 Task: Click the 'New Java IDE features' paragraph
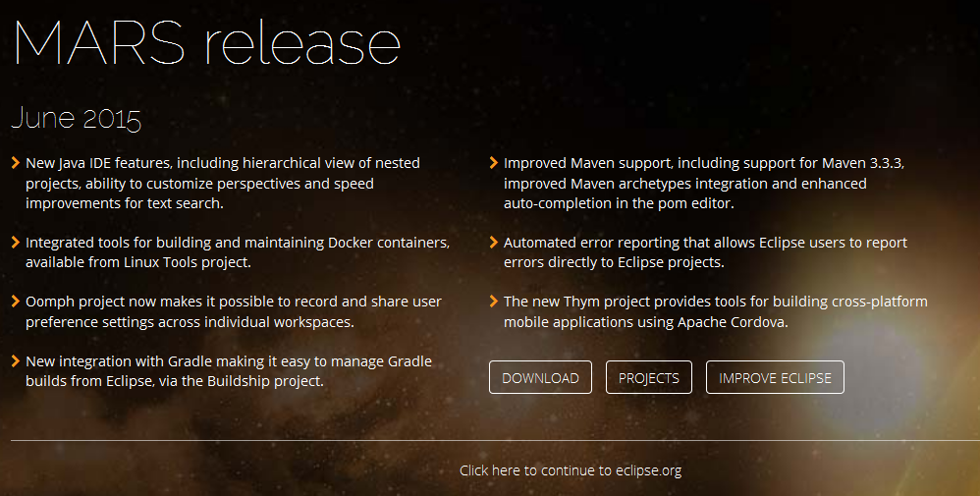(223, 183)
